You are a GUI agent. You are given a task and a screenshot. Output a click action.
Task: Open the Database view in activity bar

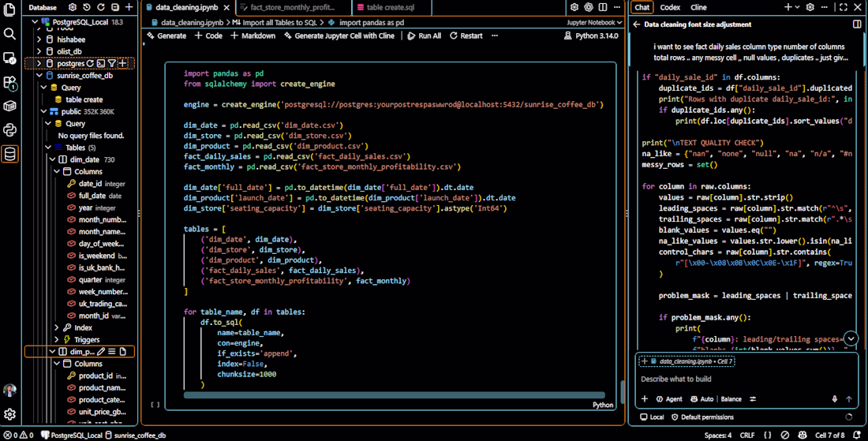(x=9, y=154)
